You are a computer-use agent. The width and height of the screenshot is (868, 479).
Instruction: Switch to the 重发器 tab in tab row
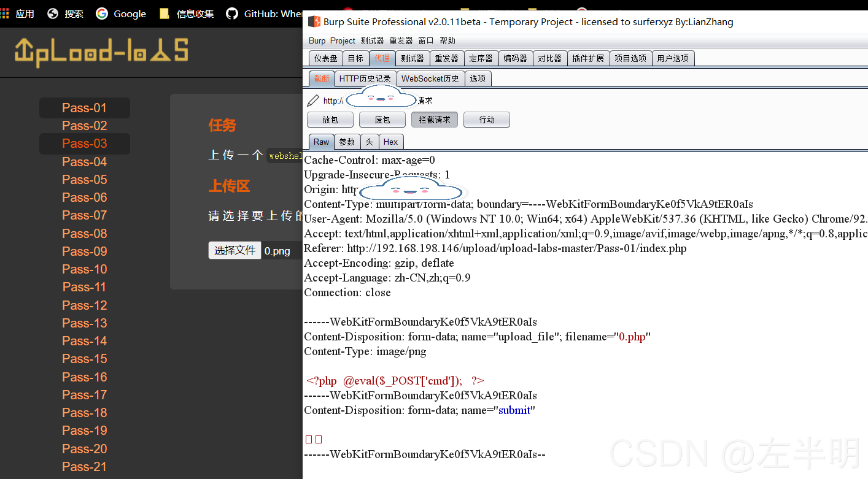[446, 58]
